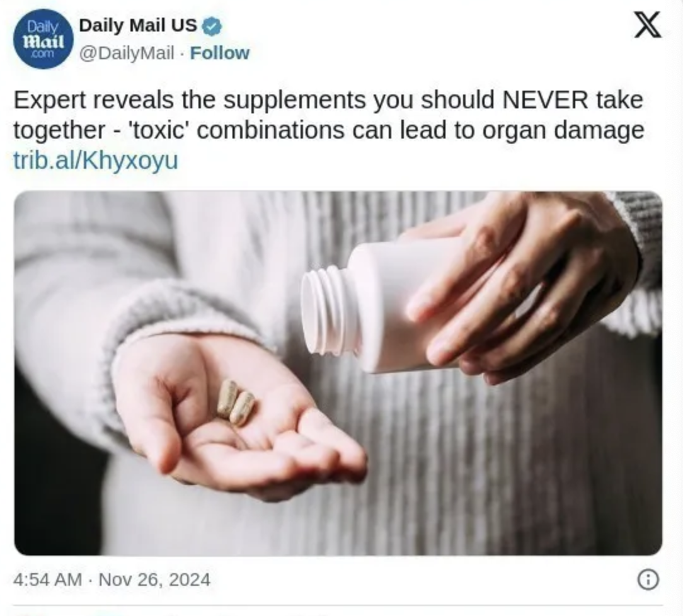Image resolution: width=683 pixels, height=616 pixels.
Task: Click the 4:54 AM post time
Action: pyautogui.click(x=47, y=579)
